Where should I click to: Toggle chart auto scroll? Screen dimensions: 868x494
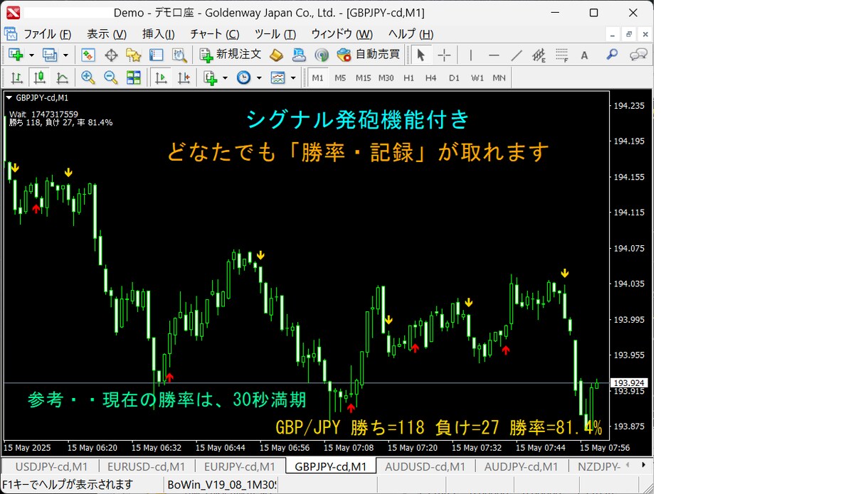(x=162, y=77)
